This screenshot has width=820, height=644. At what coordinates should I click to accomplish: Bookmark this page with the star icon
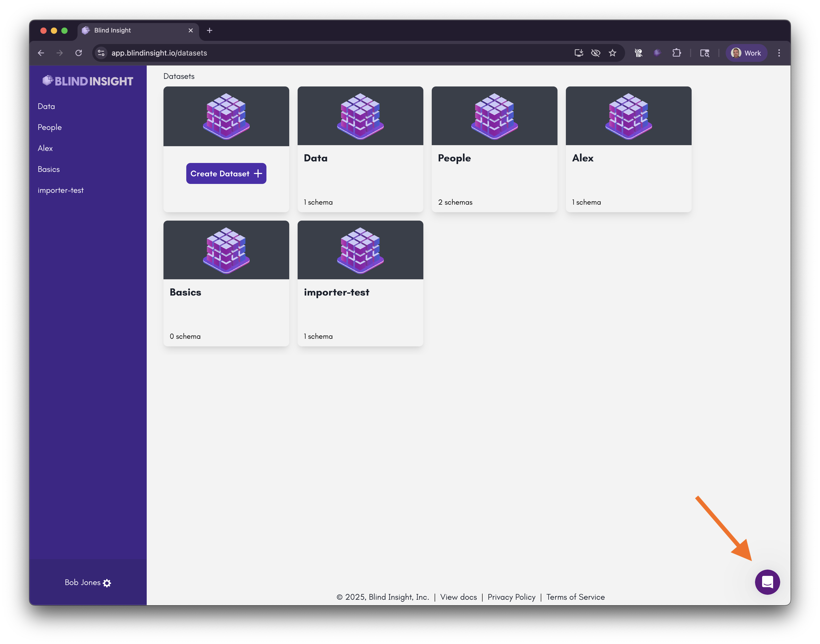click(x=612, y=53)
